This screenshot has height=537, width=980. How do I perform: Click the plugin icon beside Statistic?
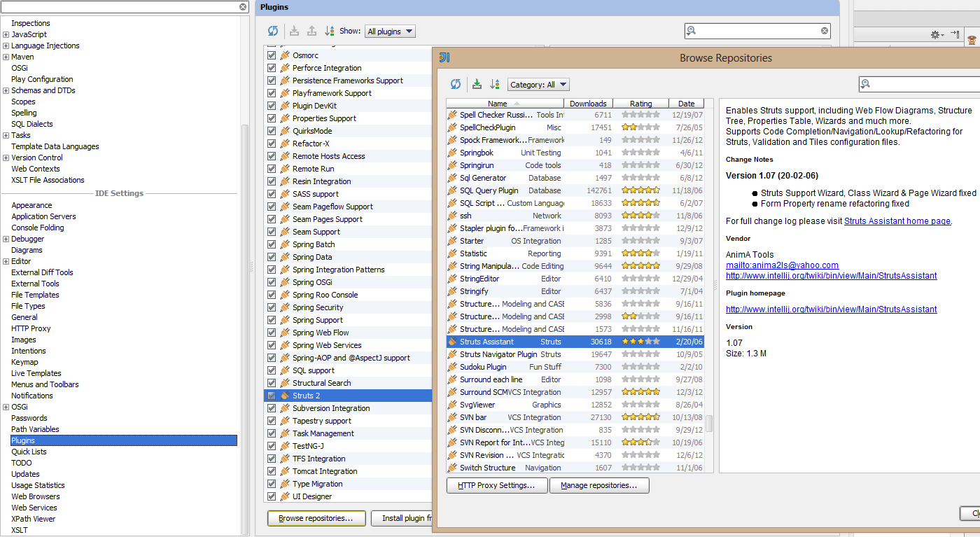(452, 253)
